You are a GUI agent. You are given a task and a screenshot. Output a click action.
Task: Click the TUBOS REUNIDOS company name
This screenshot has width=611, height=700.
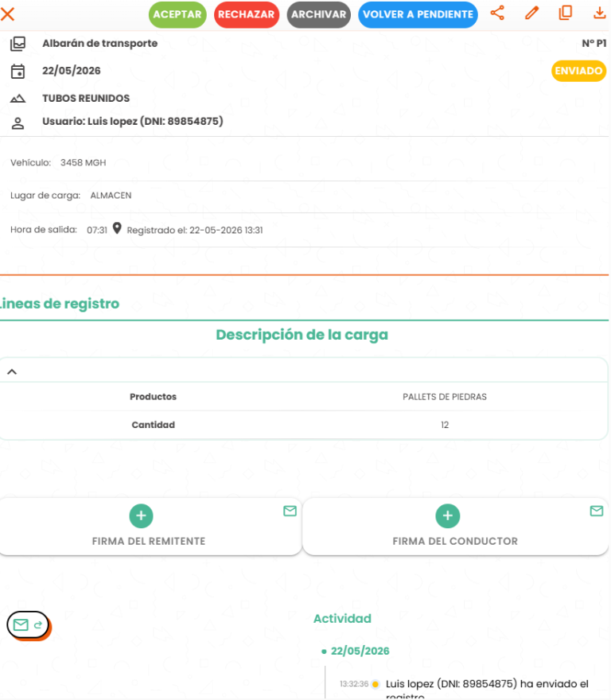pyautogui.click(x=86, y=98)
